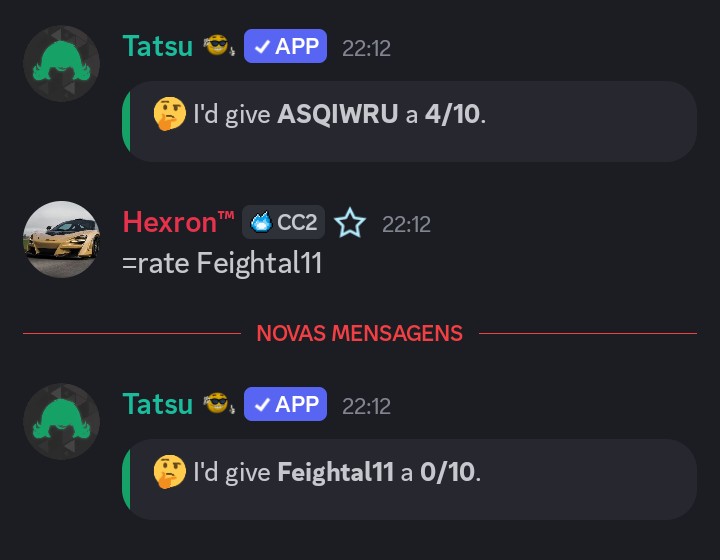Screen dimensions: 720x560
Task: Click sunglasses emoji beside second Tatsu name
Action: (218, 404)
